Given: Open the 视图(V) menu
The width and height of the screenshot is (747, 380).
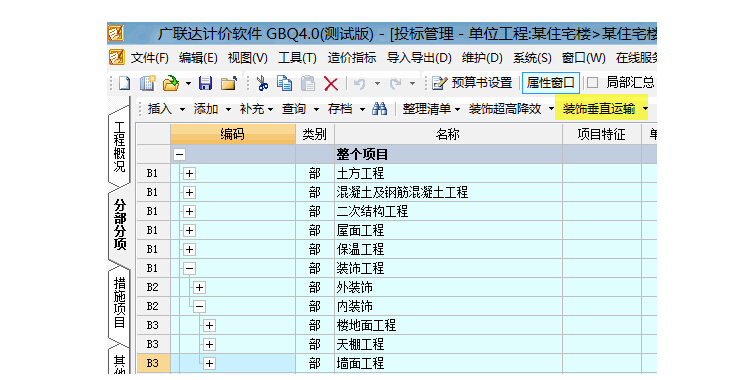Looking at the screenshot, I should click(x=247, y=58).
